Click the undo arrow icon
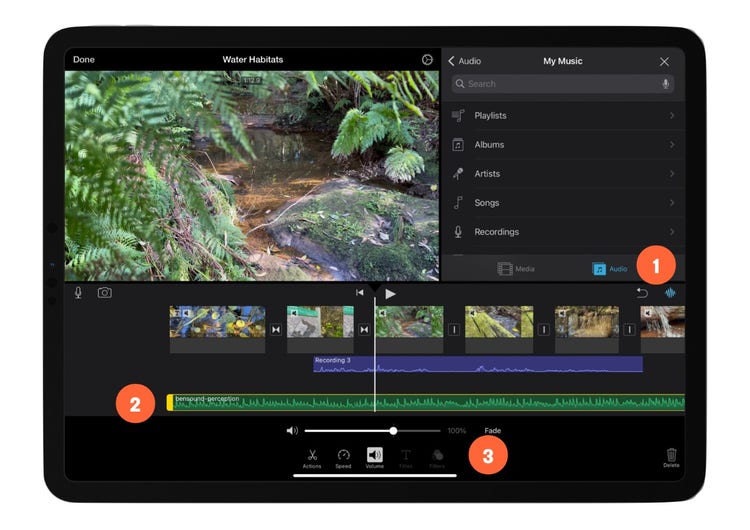The height and width of the screenshot is (530, 750). coord(642,293)
